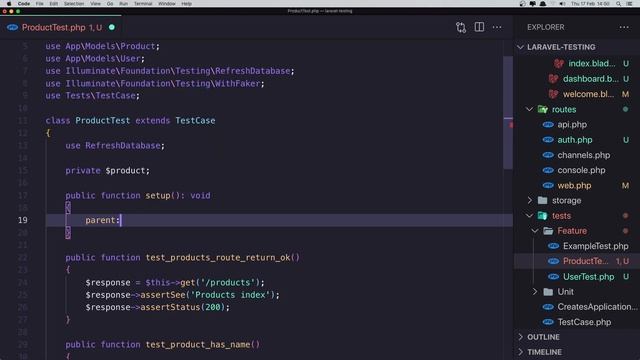
Task: Click the PHP icon beside CreatesApplication
Action: (x=548, y=307)
